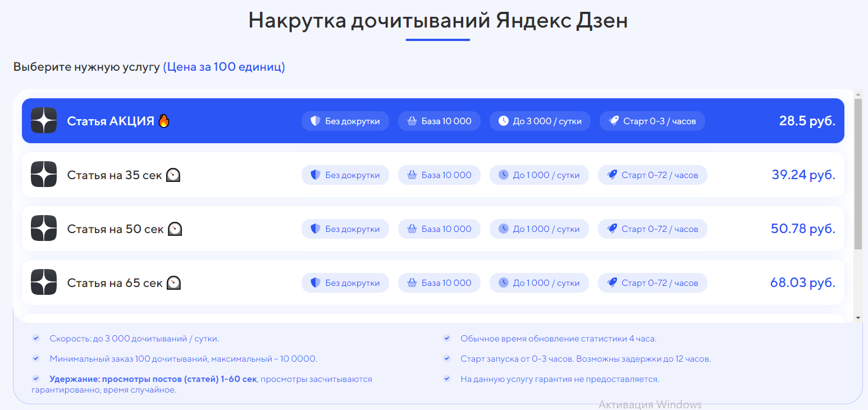Click the fire emoji next to Статья АКЦИЯ
868x410 pixels.
(164, 120)
